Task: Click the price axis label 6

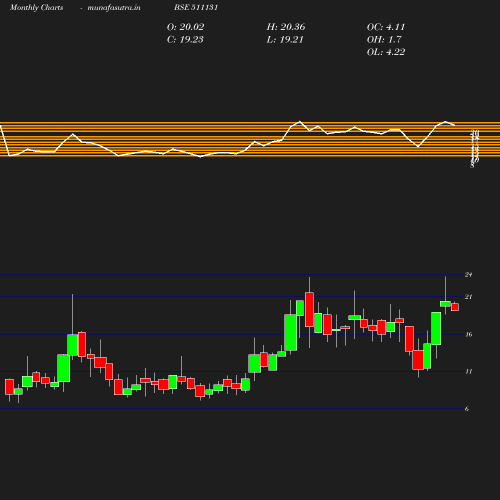Action: coord(467,409)
